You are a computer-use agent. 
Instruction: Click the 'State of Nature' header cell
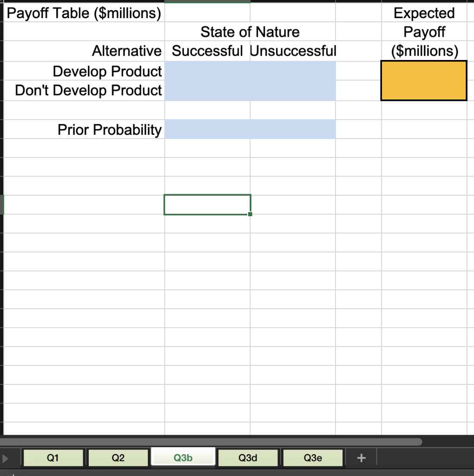(250, 32)
